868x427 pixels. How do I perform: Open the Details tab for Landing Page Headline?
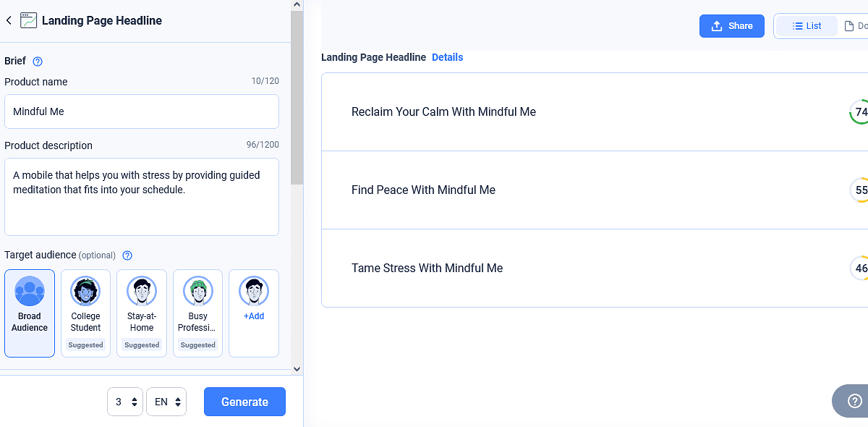447,57
